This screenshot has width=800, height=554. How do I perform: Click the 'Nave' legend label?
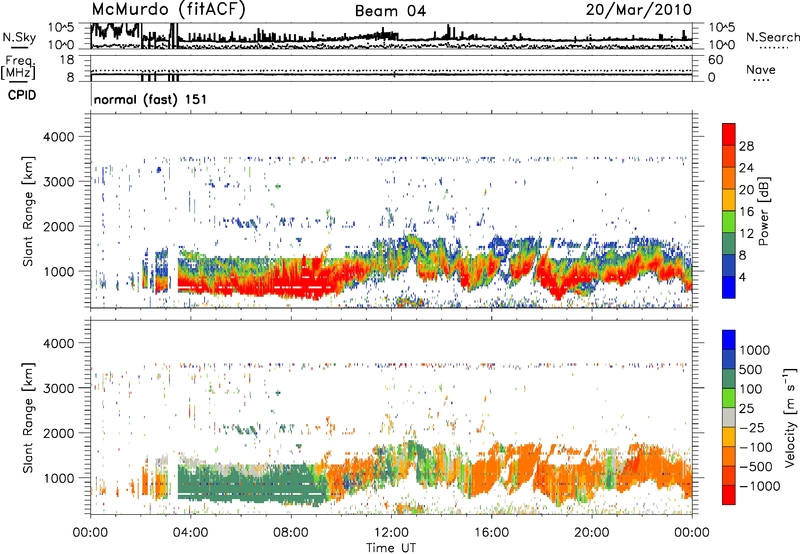click(x=761, y=69)
